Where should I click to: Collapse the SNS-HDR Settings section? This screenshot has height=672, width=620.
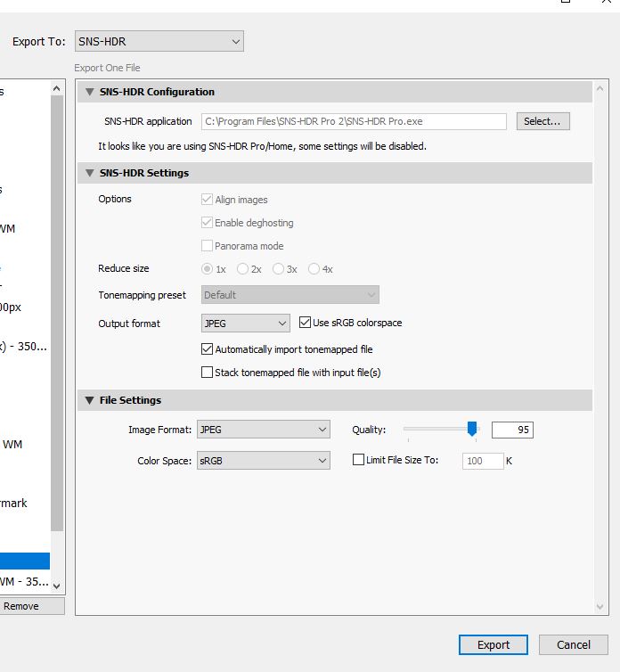[90, 173]
